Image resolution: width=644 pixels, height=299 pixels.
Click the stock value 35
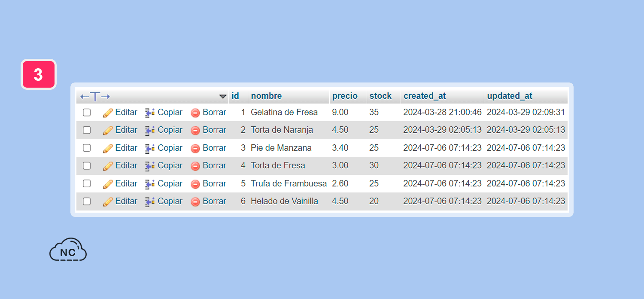pos(374,112)
